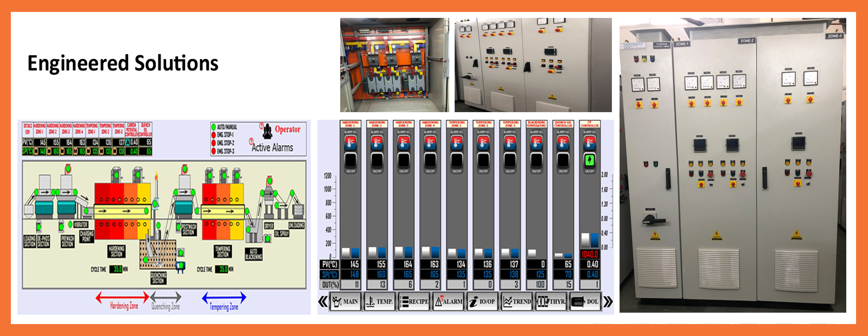Toggle the Tempering Zone-1 ON/OFF switch

(457, 160)
